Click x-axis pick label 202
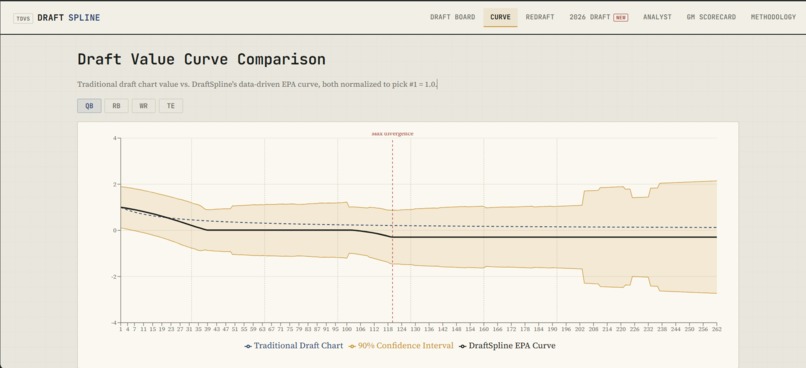The image size is (806, 368). click(x=580, y=329)
